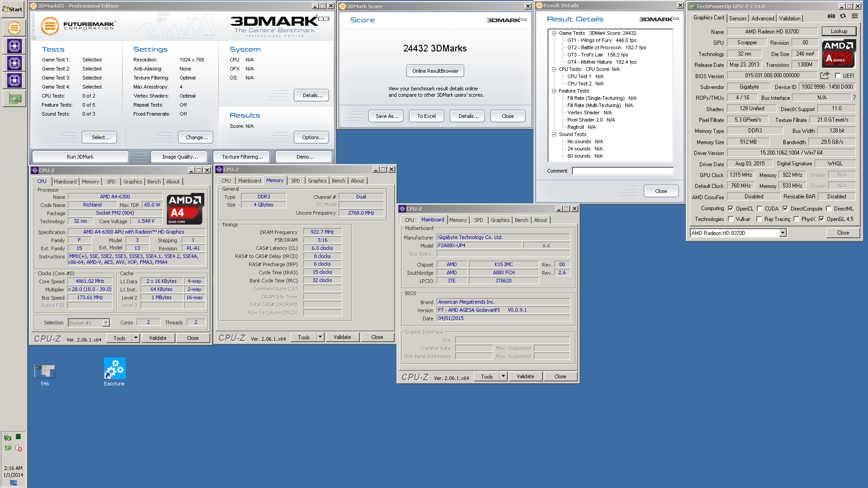
Task: Switch to the Sensors tab in GPU-Z
Action: [x=738, y=19]
